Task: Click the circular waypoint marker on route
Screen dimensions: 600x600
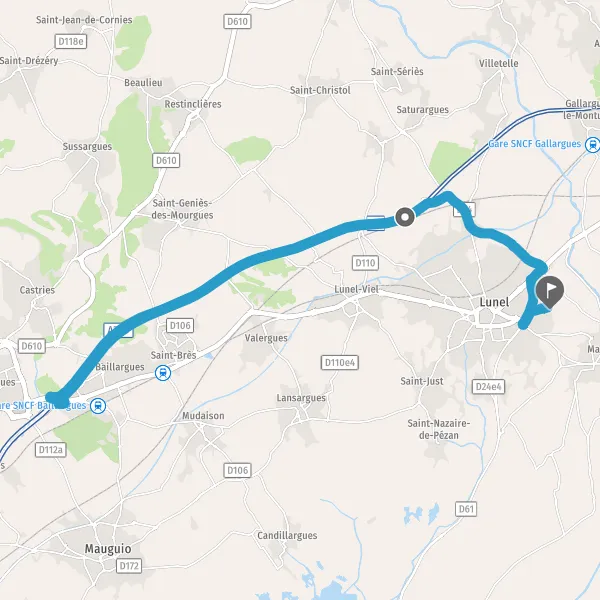Action: pos(404,217)
